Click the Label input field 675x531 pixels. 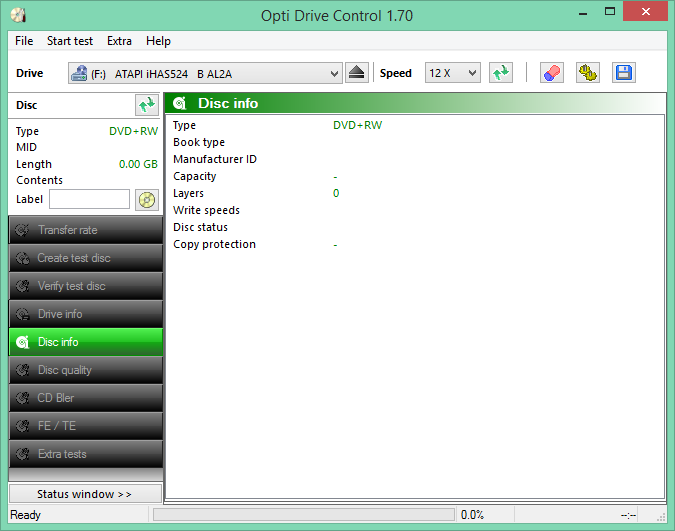(89, 199)
